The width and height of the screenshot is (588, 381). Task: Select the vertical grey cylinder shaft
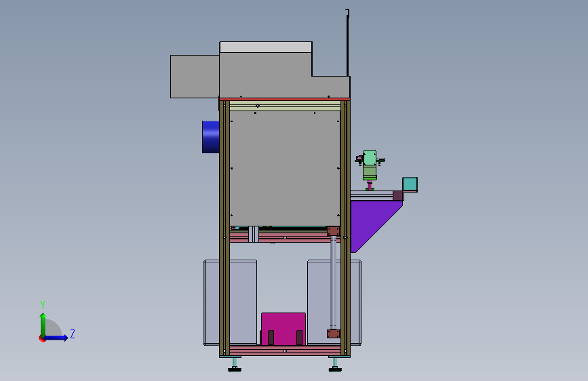[333, 283]
